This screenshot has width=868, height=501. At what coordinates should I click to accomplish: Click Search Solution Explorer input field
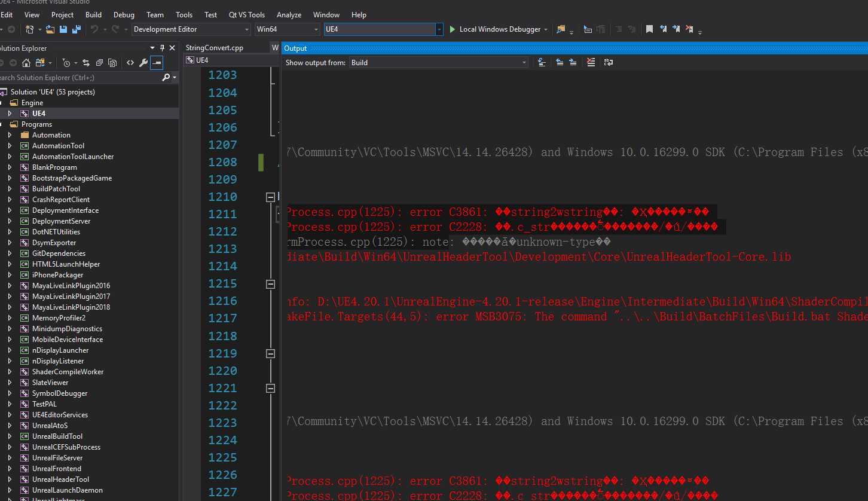[79, 78]
